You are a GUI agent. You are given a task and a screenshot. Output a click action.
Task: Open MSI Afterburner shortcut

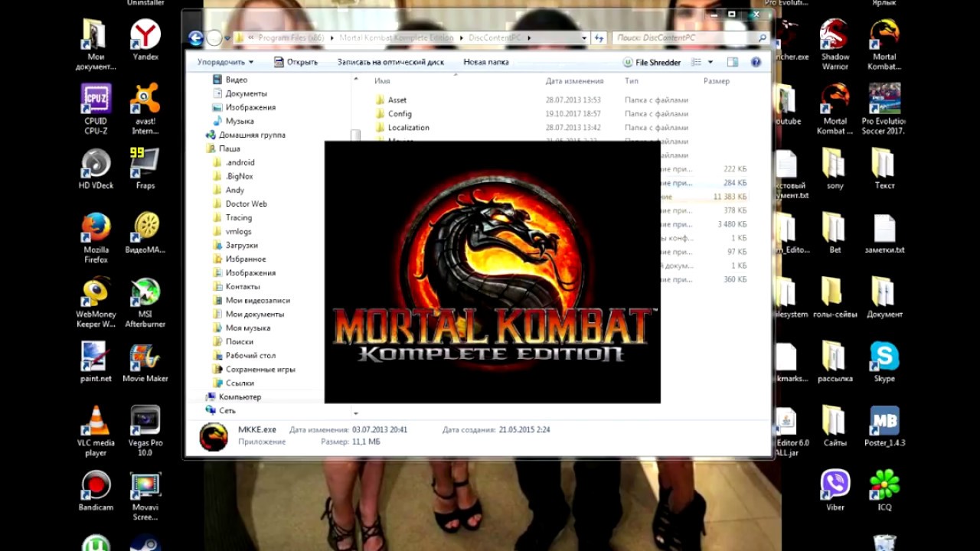145,303
